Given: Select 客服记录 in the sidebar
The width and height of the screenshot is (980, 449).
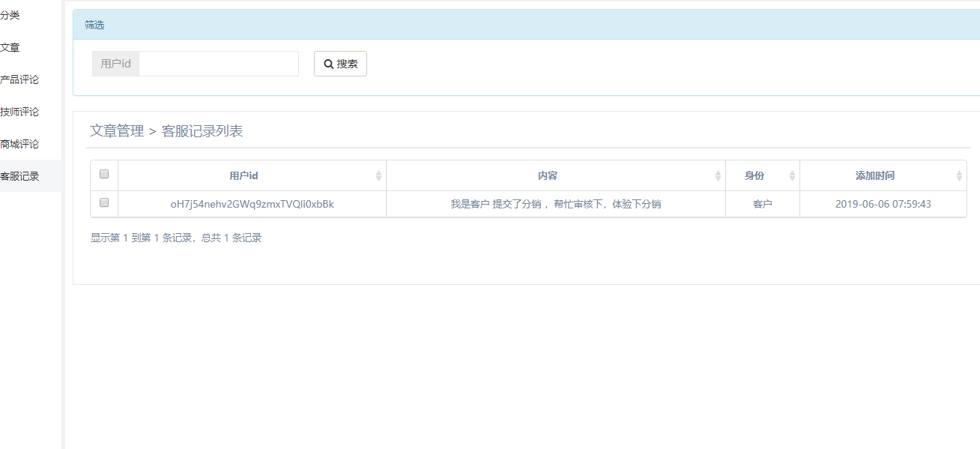Looking at the screenshot, I should pos(19,176).
